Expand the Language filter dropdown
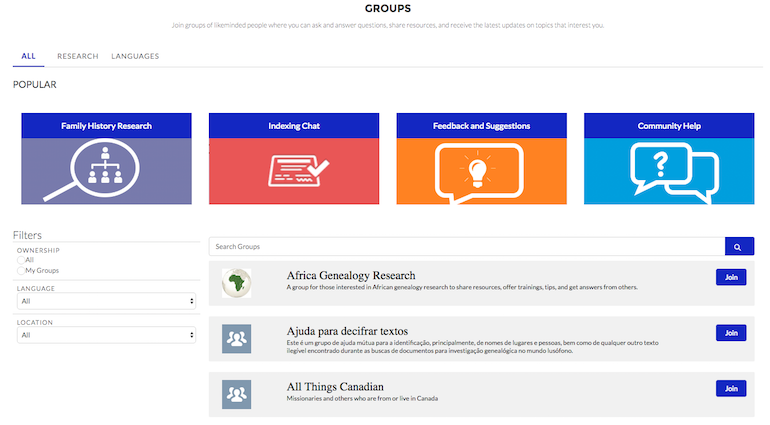The width and height of the screenshot is (770, 425). (x=106, y=301)
